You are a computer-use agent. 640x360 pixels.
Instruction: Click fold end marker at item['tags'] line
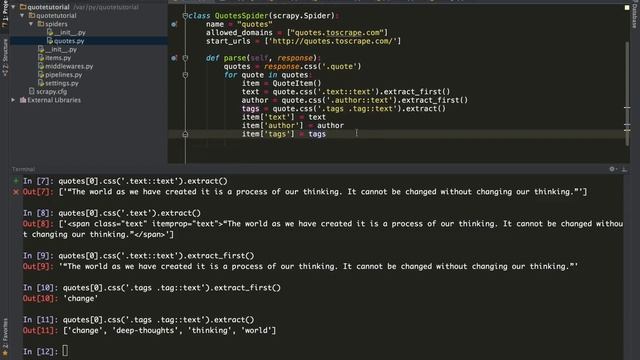[x=185, y=134]
